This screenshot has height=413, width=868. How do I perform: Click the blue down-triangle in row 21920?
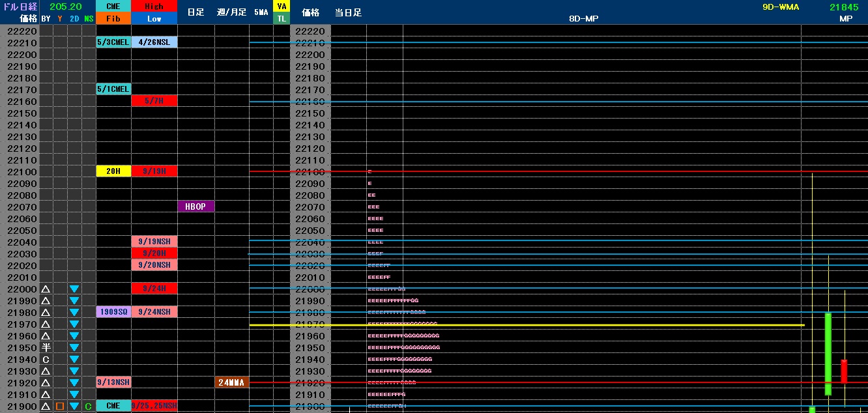[x=74, y=382]
